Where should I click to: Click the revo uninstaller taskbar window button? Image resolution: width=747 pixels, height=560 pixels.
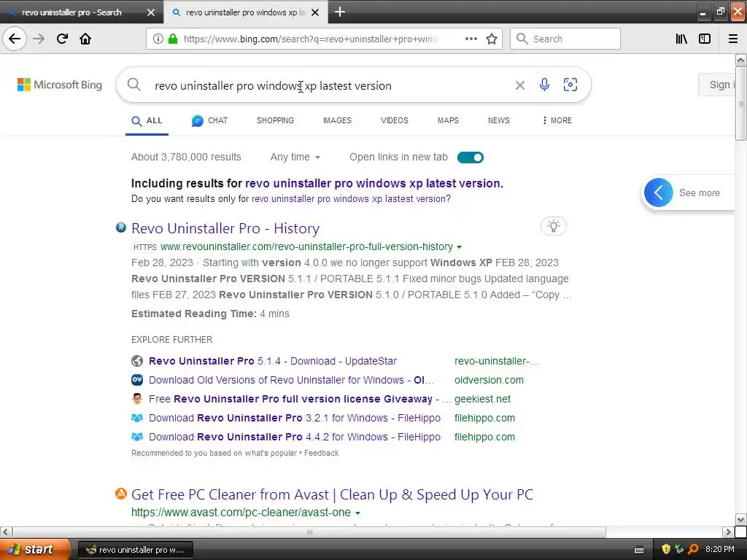[135, 550]
